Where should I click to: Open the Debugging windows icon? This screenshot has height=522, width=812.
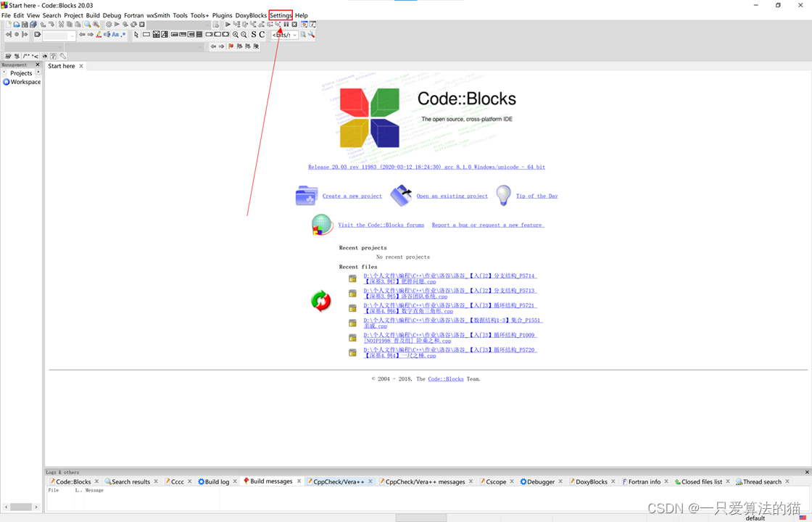point(304,25)
